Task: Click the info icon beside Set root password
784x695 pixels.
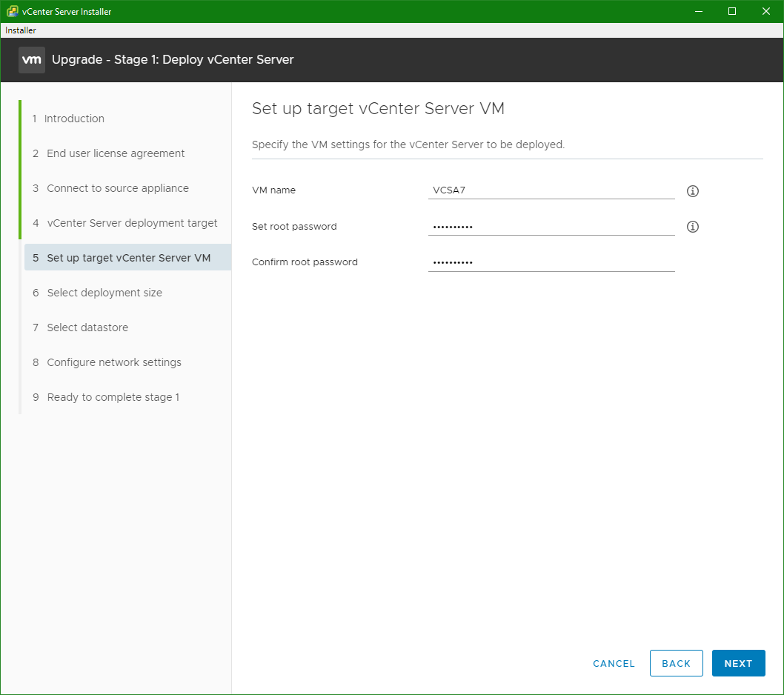Action: click(693, 226)
